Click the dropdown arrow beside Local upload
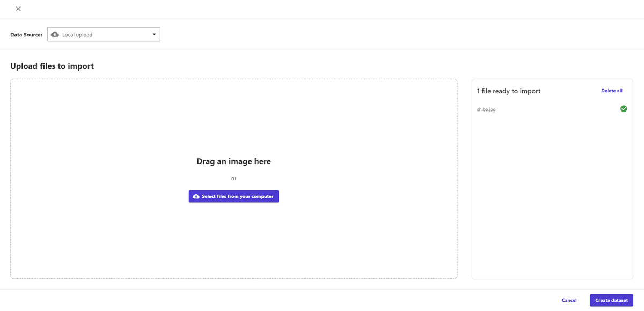The width and height of the screenshot is (644, 311). coord(154,34)
